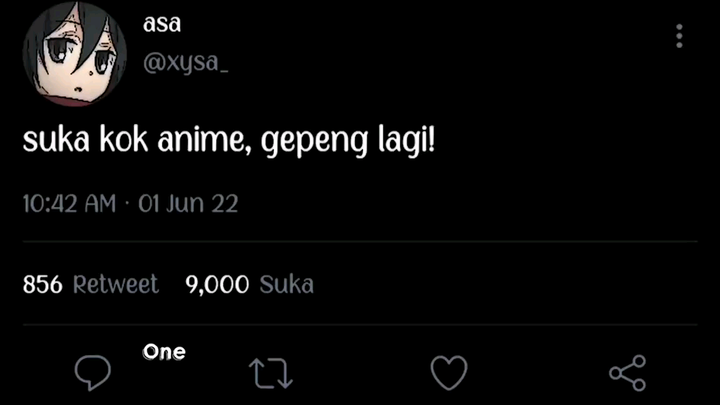Retweet this post using the arrows icon
The width and height of the screenshot is (720, 405).
click(x=270, y=374)
